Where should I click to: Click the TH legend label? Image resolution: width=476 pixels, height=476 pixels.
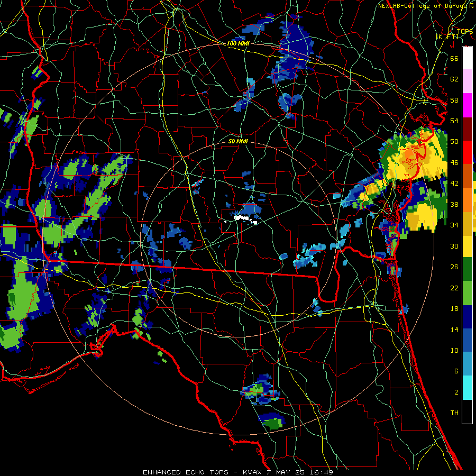(x=454, y=413)
